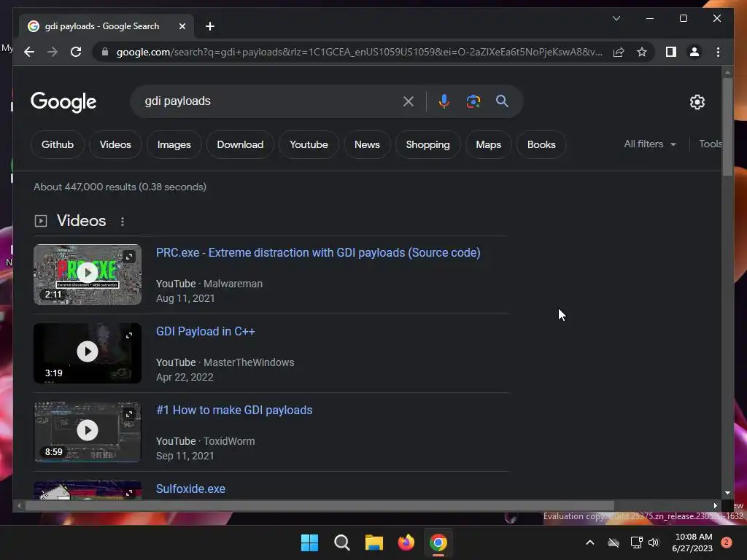Switch to Maps results
This screenshot has width=747, height=560.
click(488, 144)
